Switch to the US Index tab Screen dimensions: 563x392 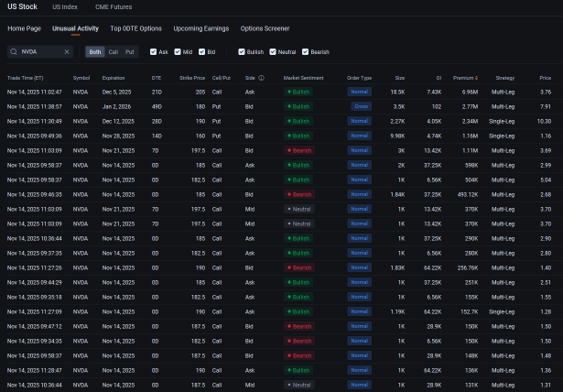(64, 7)
